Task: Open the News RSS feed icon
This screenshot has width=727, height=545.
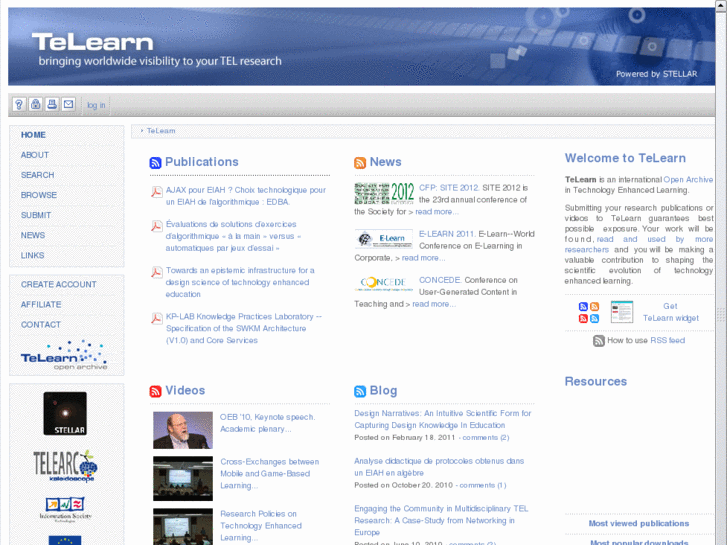Action: (x=360, y=162)
